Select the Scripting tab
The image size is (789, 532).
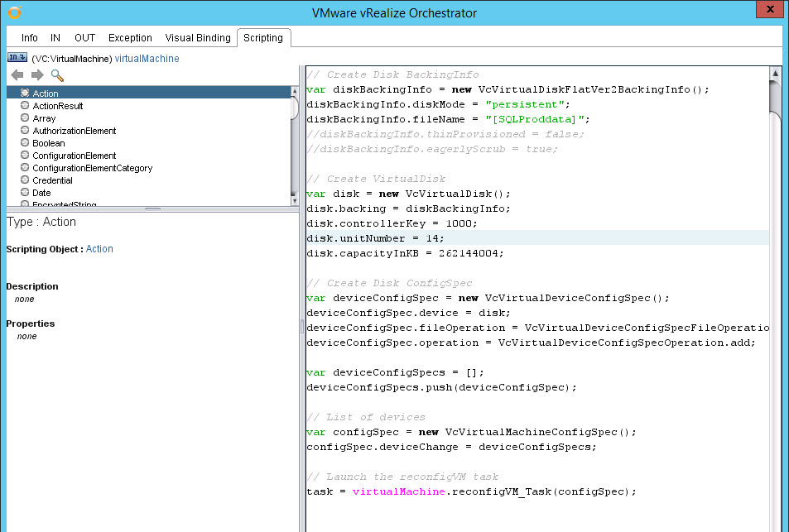(263, 38)
